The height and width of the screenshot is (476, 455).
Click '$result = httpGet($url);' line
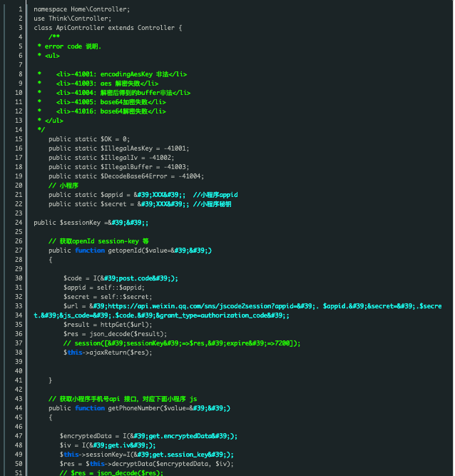[108, 325]
